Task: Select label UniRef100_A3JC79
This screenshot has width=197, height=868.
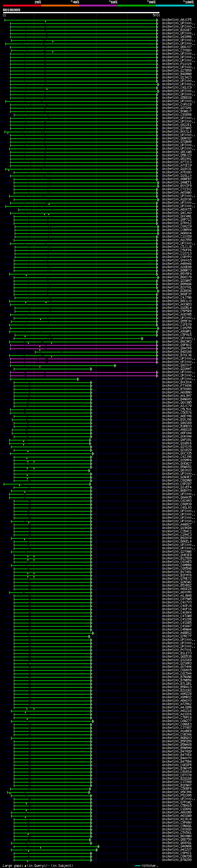Action: [177, 406]
